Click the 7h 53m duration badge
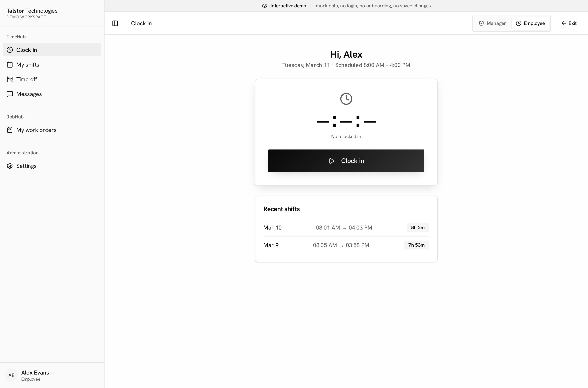This screenshot has height=388, width=588. pyautogui.click(x=416, y=245)
